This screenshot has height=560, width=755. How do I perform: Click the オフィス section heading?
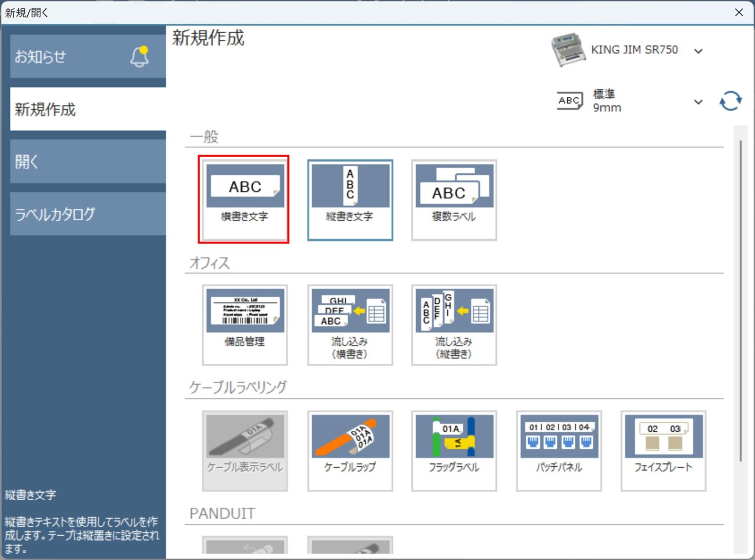209,262
